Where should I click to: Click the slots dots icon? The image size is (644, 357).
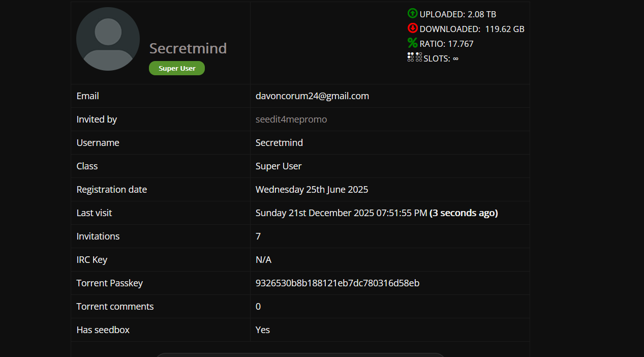coord(414,57)
